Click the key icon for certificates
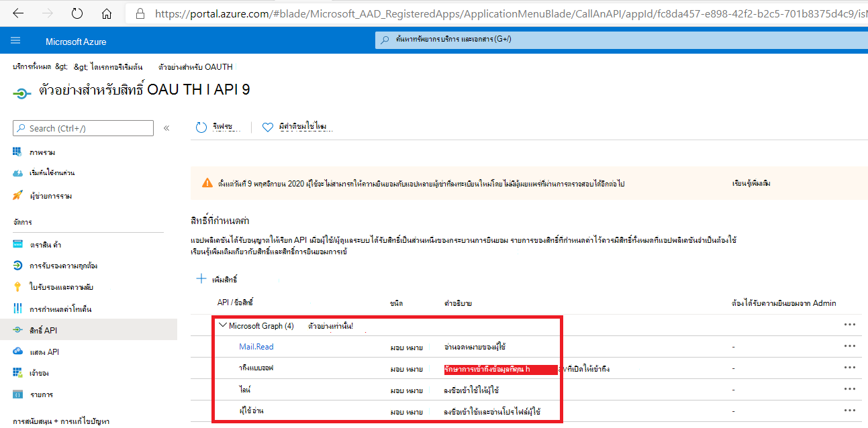This screenshot has width=868, height=428. pos(17,287)
